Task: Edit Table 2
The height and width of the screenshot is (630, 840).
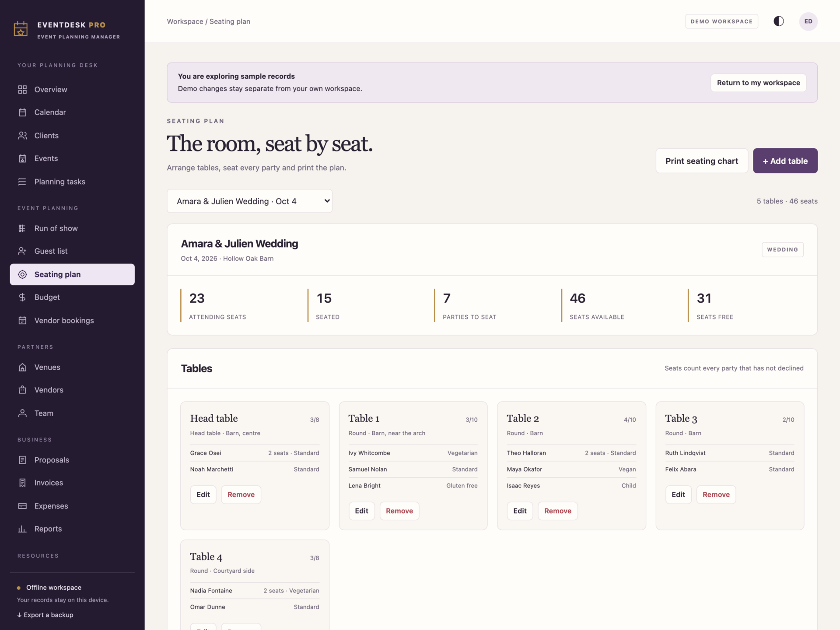Action: [x=520, y=511]
